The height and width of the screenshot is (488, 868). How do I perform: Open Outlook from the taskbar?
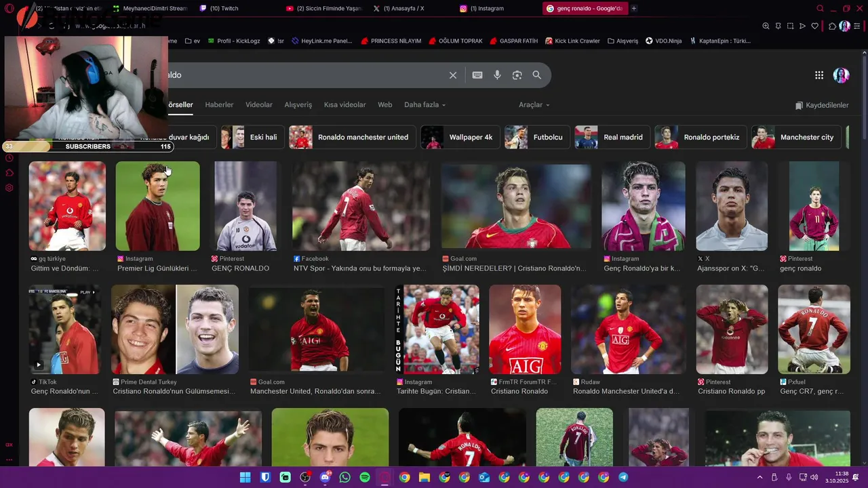click(484, 477)
